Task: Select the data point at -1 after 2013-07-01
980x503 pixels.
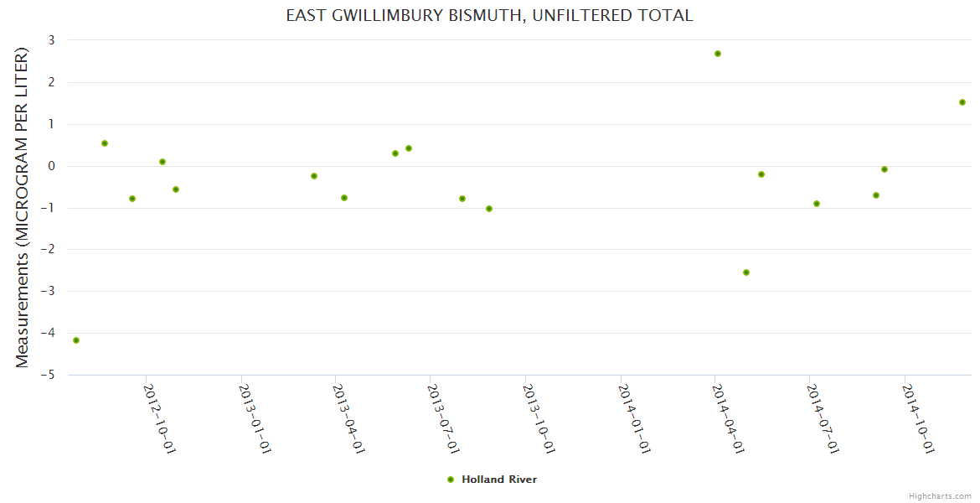Action: pyautogui.click(x=489, y=209)
